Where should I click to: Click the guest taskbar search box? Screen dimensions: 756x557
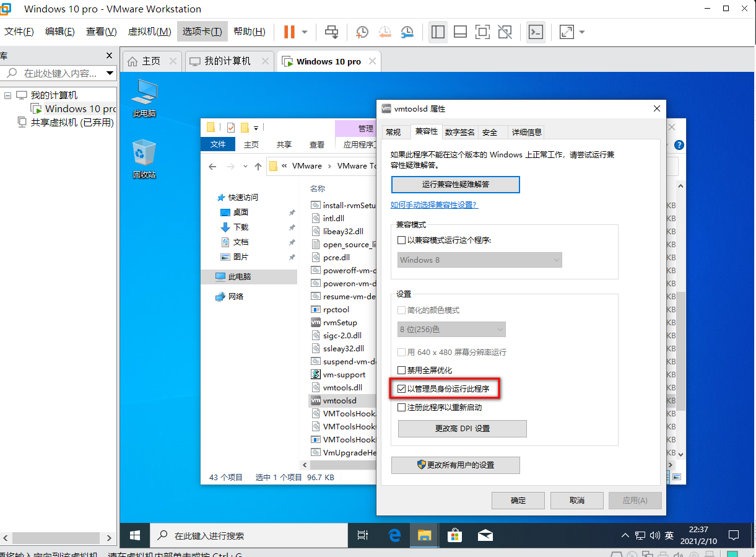248,535
